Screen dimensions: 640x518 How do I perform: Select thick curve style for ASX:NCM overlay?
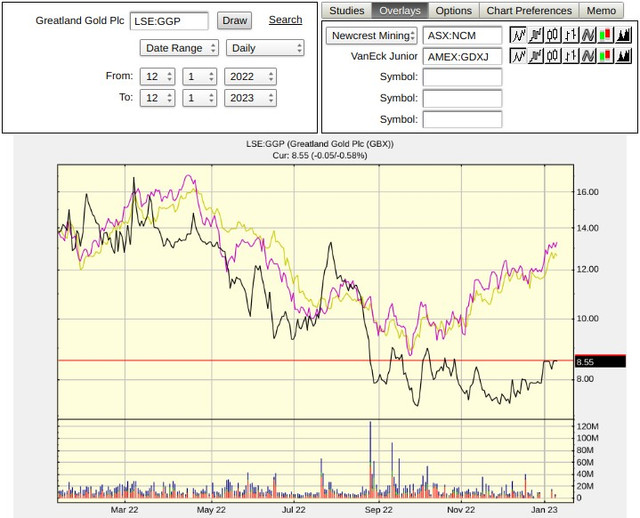coord(588,36)
